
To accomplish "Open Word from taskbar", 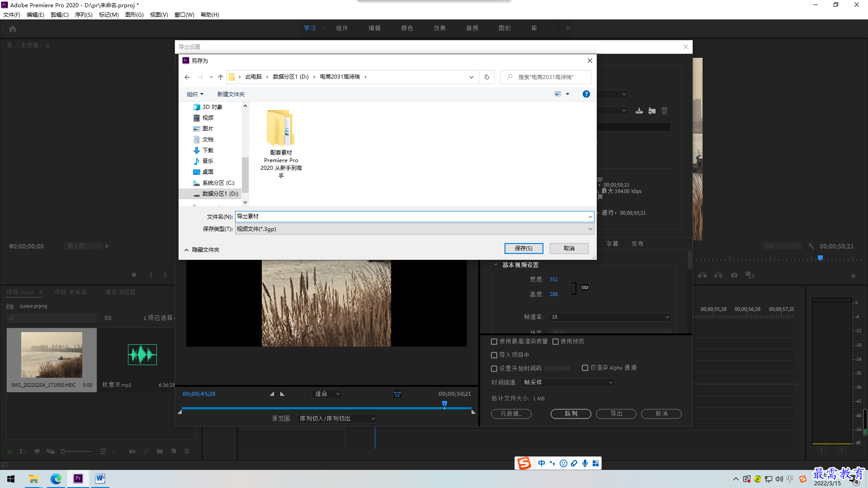I will (100, 479).
